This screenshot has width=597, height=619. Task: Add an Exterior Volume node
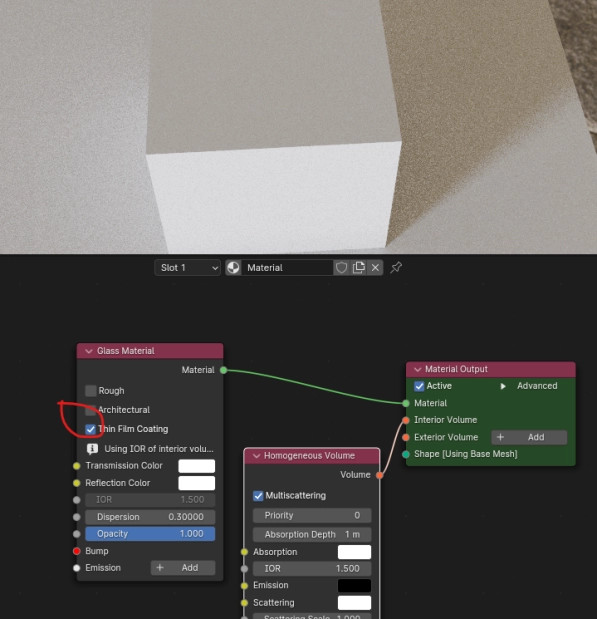point(529,437)
